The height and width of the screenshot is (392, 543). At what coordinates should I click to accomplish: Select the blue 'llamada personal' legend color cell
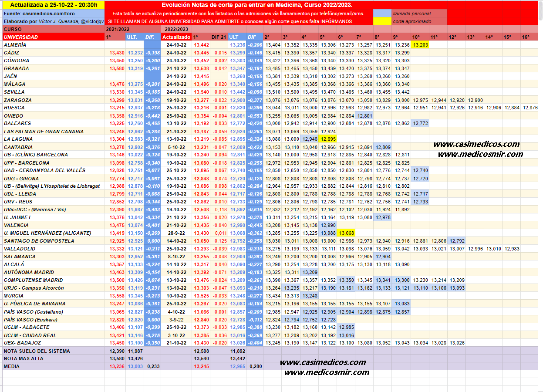(x=382, y=14)
